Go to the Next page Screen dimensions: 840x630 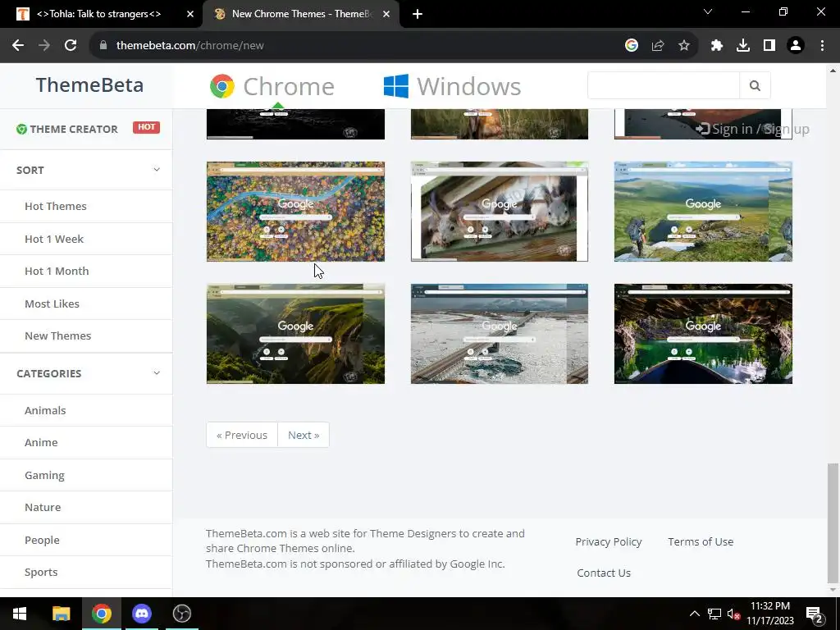coord(304,435)
